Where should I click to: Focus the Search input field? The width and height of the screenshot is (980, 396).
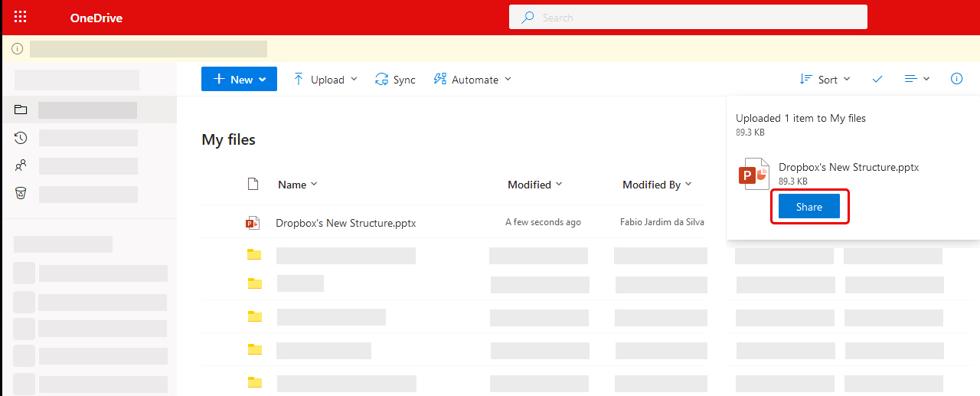pos(688,17)
